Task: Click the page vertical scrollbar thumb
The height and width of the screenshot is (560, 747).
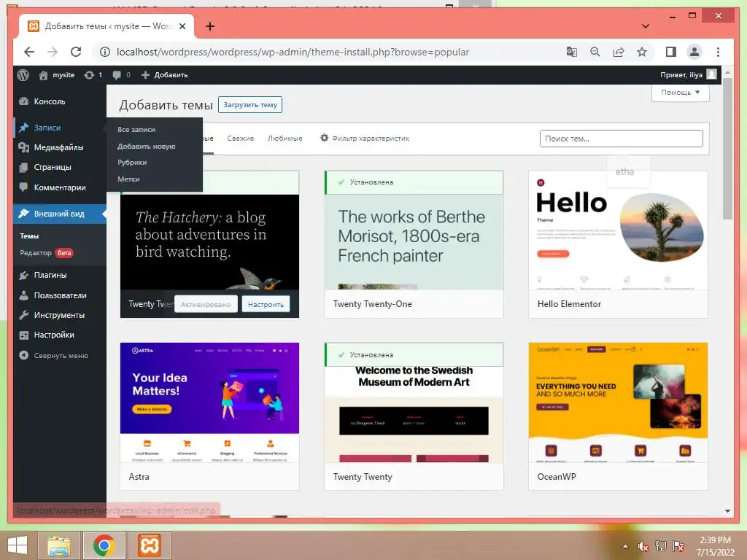Action: pos(727,149)
